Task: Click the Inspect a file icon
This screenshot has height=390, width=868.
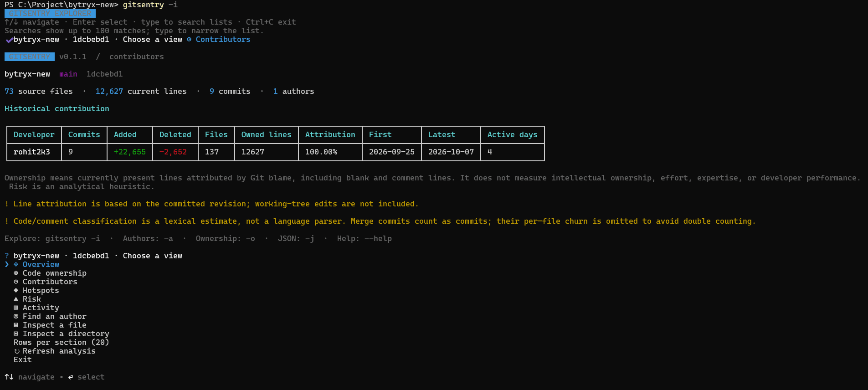Action: coord(16,325)
